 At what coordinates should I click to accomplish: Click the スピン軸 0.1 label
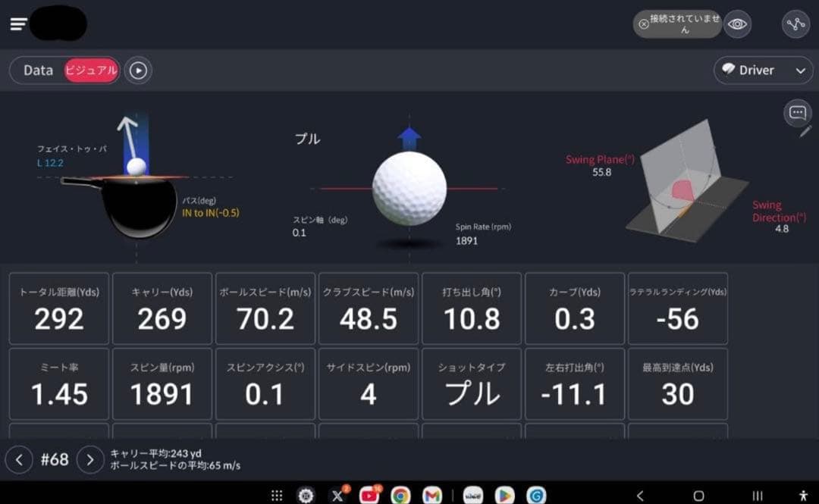click(320, 226)
